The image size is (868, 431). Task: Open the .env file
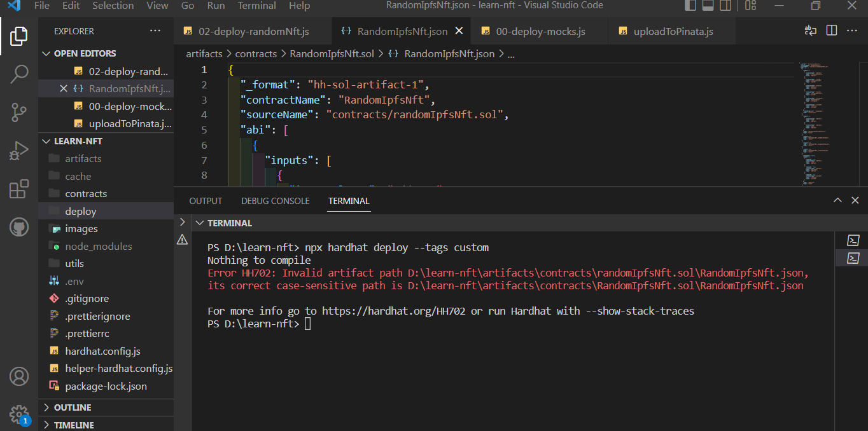click(106, 281)
